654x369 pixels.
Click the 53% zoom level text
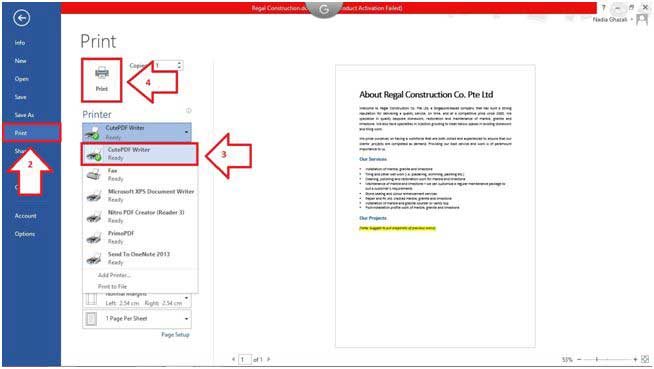point(566,359)
